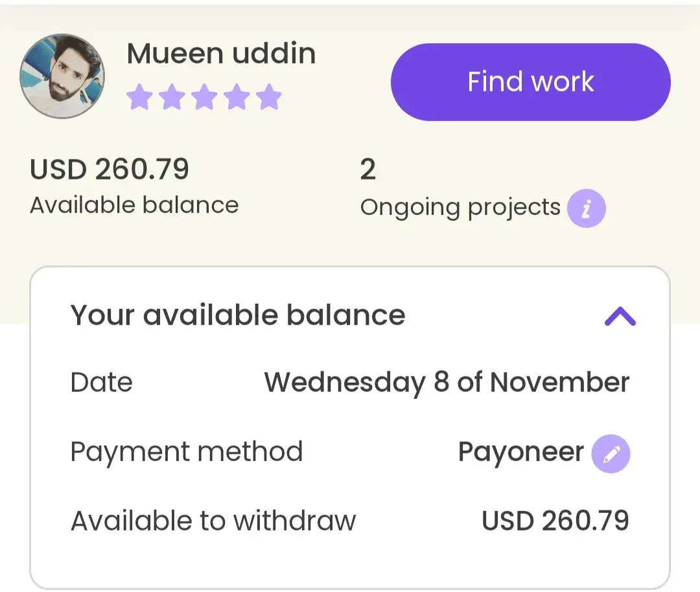Tap the fourth rating star
700x592 pixels.
coord(237,98)
